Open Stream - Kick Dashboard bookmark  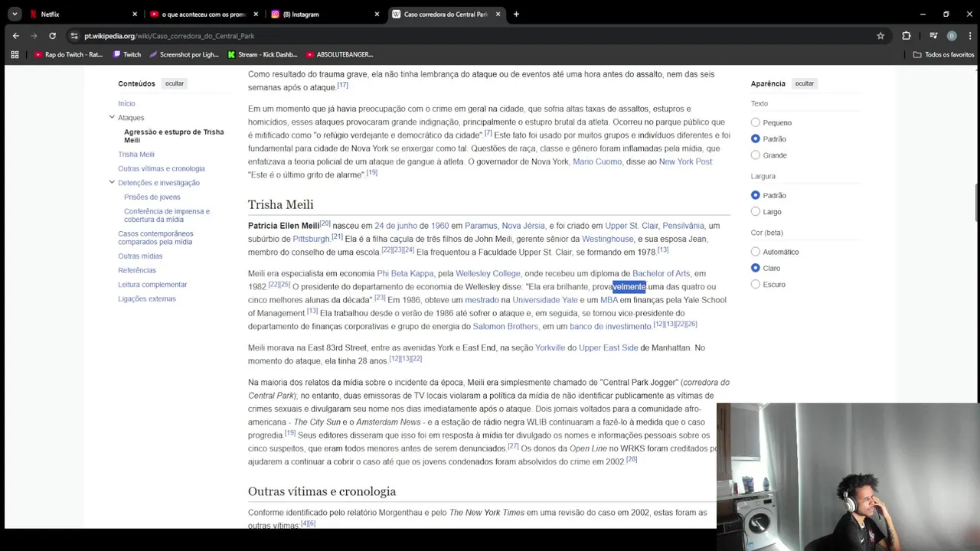(263, 54)
